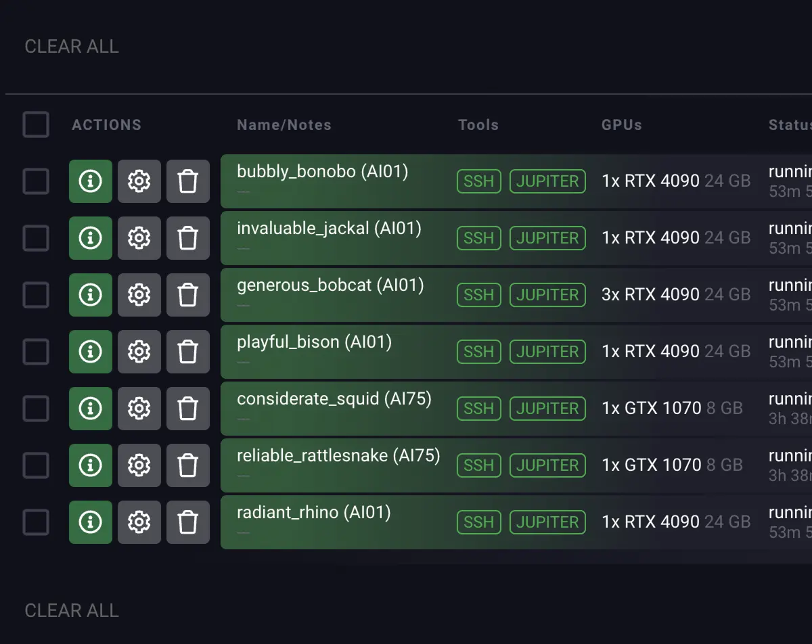
Task: View info for considerate_squid instance
Action: point(90,409)
